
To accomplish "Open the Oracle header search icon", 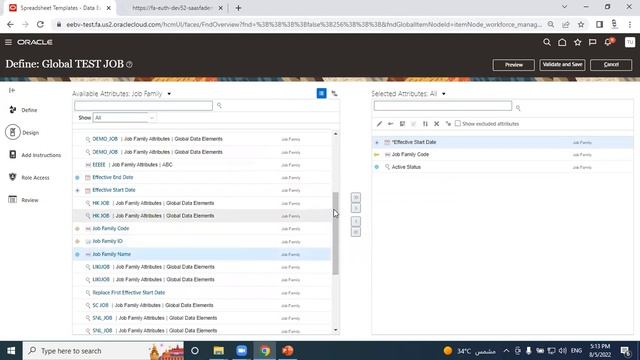I will point(547,42).
